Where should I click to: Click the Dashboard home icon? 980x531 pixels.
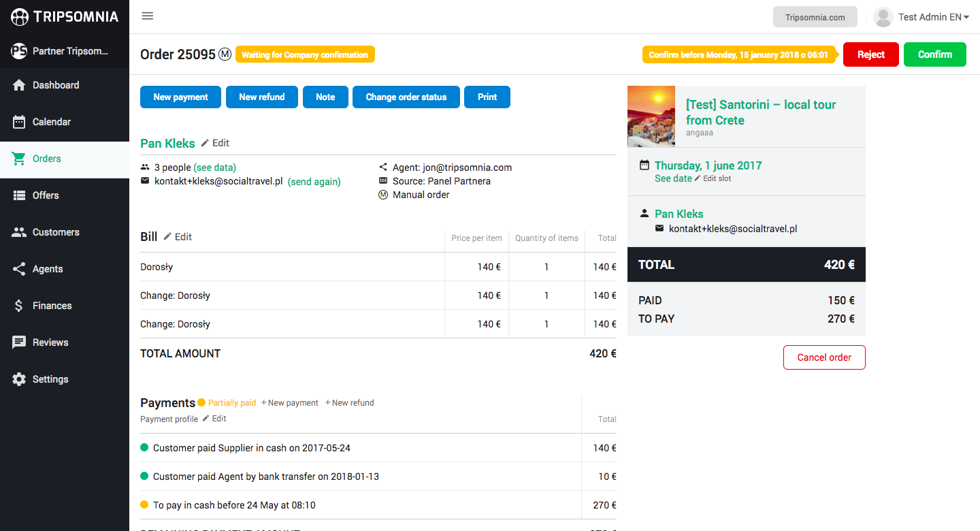click(x=19, y=85)
